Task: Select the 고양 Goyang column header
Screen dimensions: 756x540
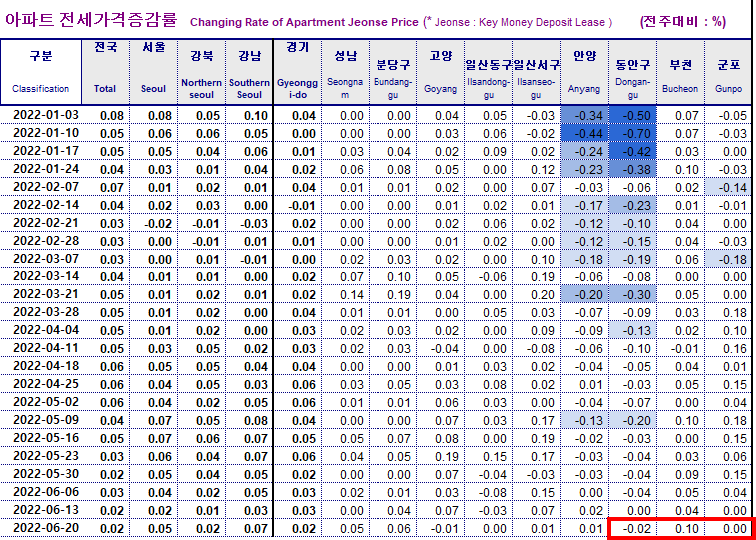Action: [x=440, y=72]
